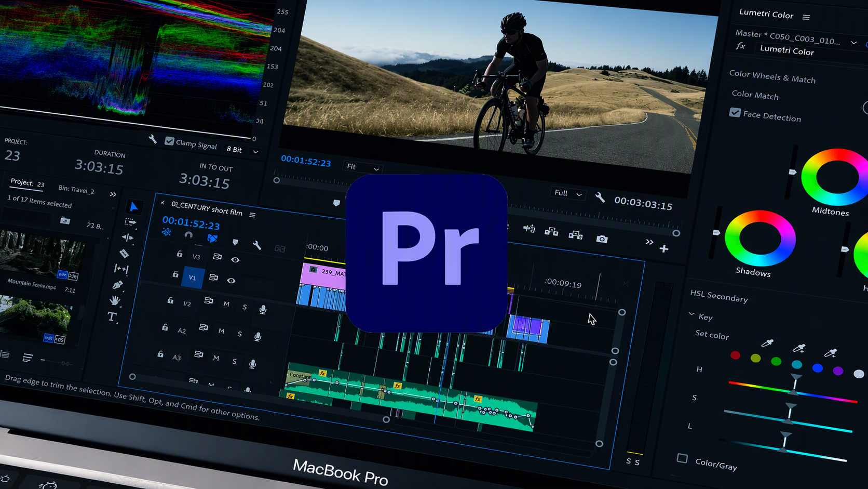Click the H hue range slider handle

tap(796, 383)
